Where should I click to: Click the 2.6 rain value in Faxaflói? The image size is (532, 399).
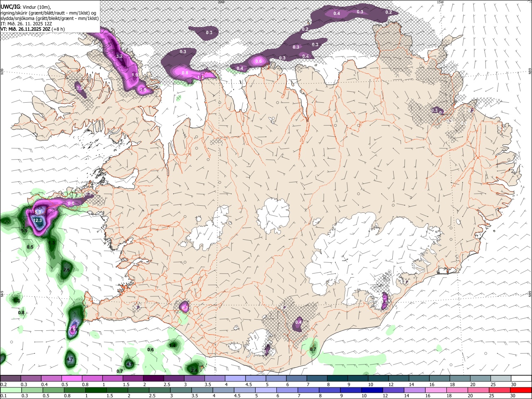pos(66,270)
